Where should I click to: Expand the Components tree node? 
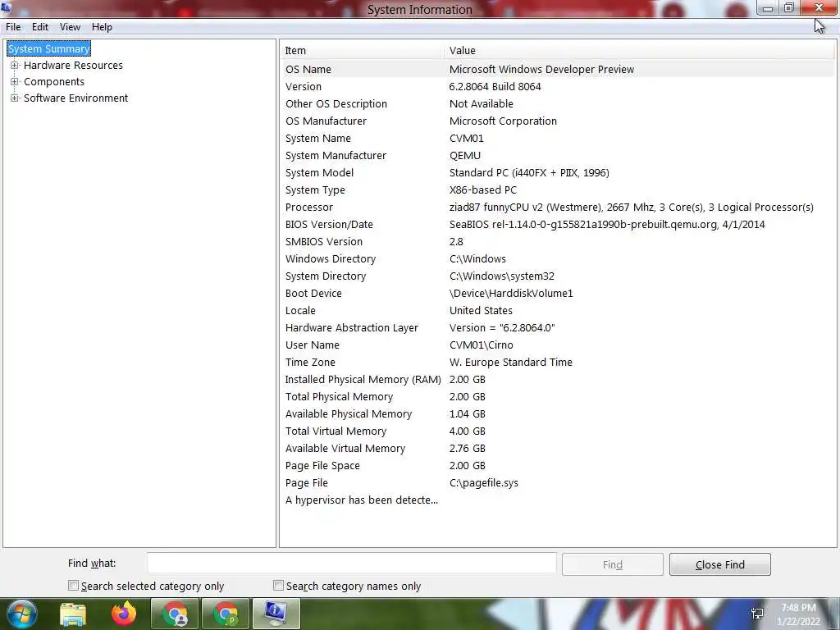(x=15, y=81)
